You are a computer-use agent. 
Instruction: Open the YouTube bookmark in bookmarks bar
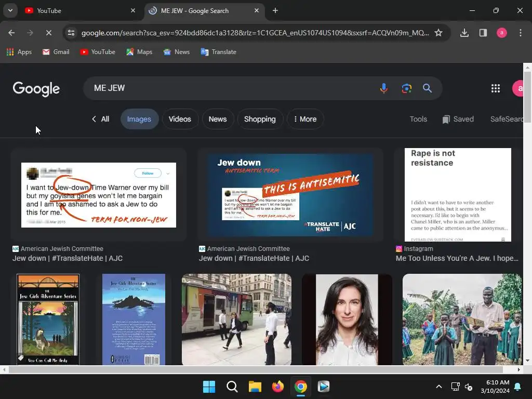click(98, 52)
